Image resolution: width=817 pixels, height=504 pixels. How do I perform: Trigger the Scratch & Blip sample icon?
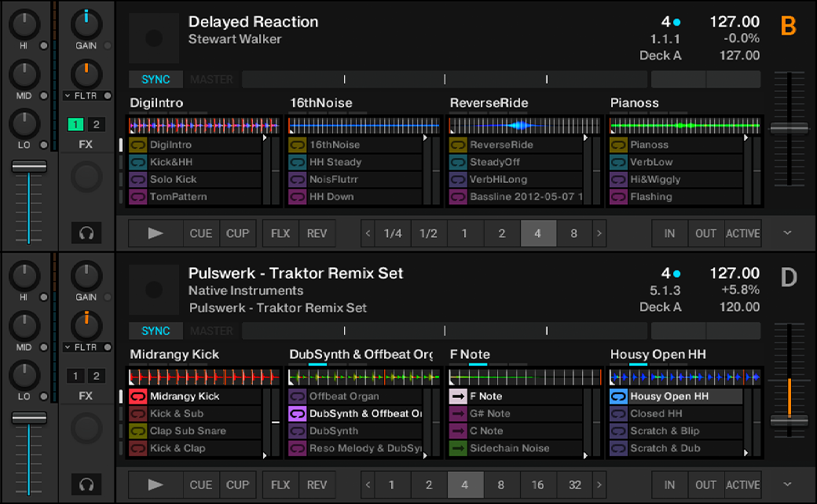tap(618, 430)
